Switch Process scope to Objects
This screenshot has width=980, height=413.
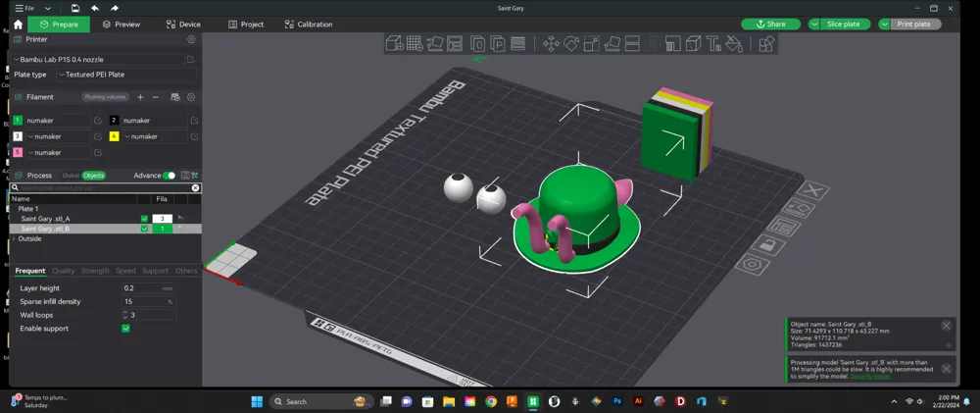tap(94, 176)
